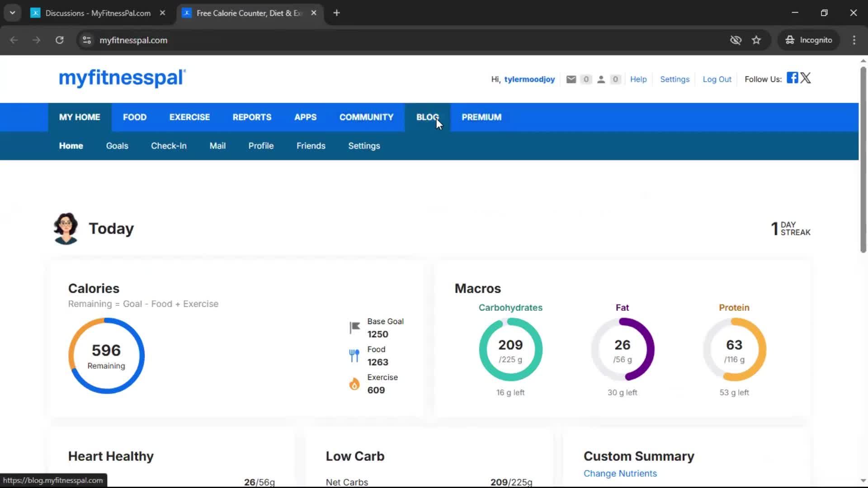Viewport: 868px width, 488px height.
Task: Click the mail count badge showing 0
Action: 586,80
